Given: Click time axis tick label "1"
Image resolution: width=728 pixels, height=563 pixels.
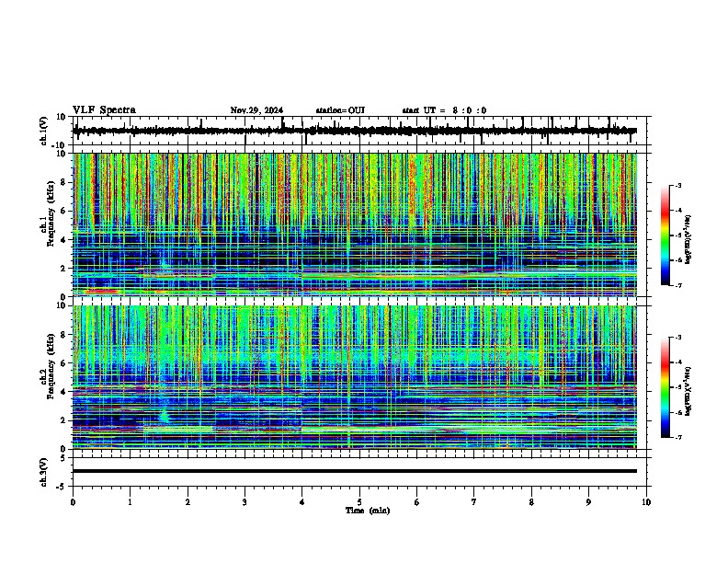Looking at the screenshot, I should [130, 502].
